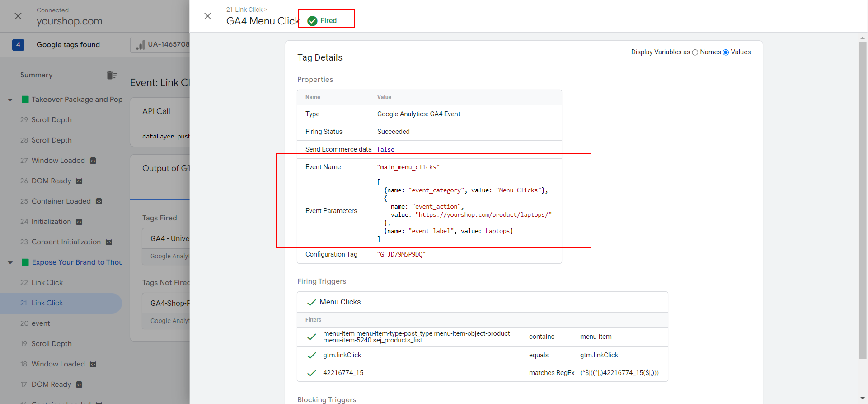The image size is (868, 404).
Task: Click the vertical scrollbar in tag details
Action: pos(862,199)
